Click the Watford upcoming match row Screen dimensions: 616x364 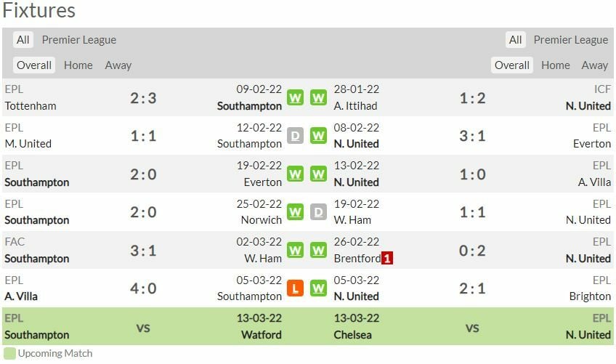pyautogui.click(x=262, y=335)
